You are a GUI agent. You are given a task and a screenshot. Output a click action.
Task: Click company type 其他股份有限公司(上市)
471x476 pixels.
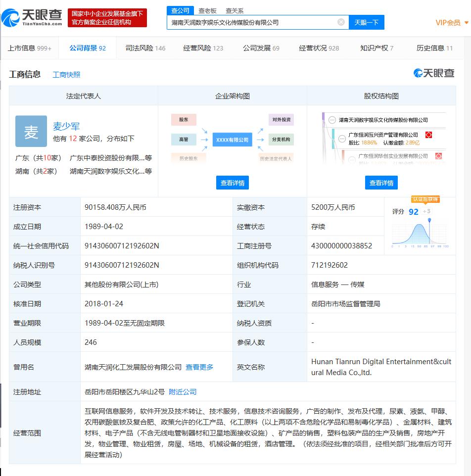121,285
